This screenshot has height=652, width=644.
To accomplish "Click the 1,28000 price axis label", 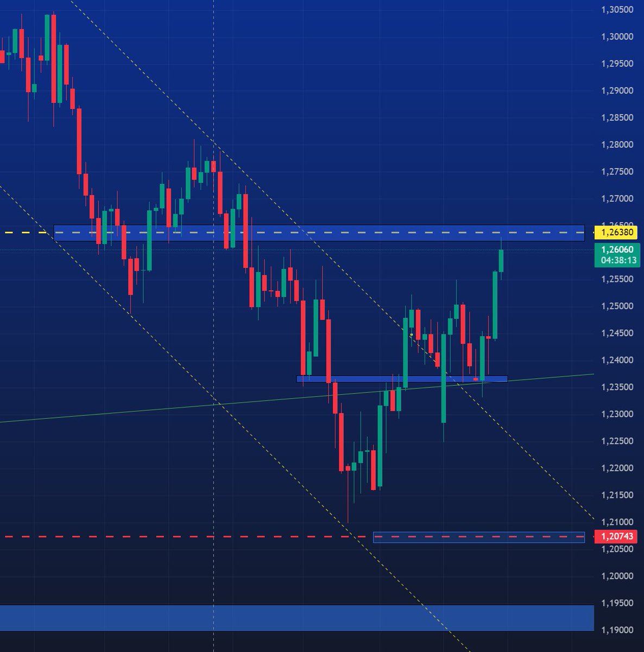I will tap(617, 145).
